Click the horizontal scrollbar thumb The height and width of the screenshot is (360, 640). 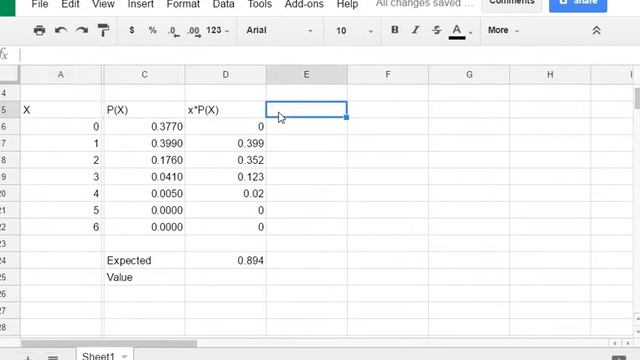[109, 343]
